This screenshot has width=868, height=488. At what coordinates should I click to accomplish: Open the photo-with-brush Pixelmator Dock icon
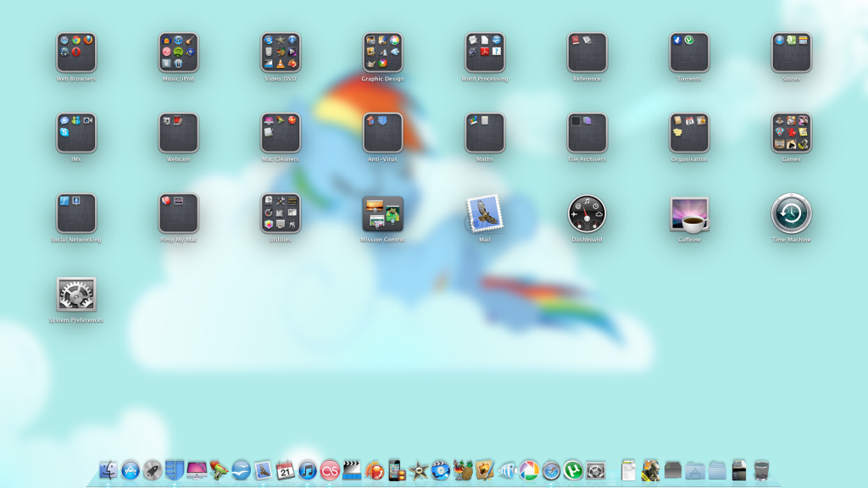[485, 470]
